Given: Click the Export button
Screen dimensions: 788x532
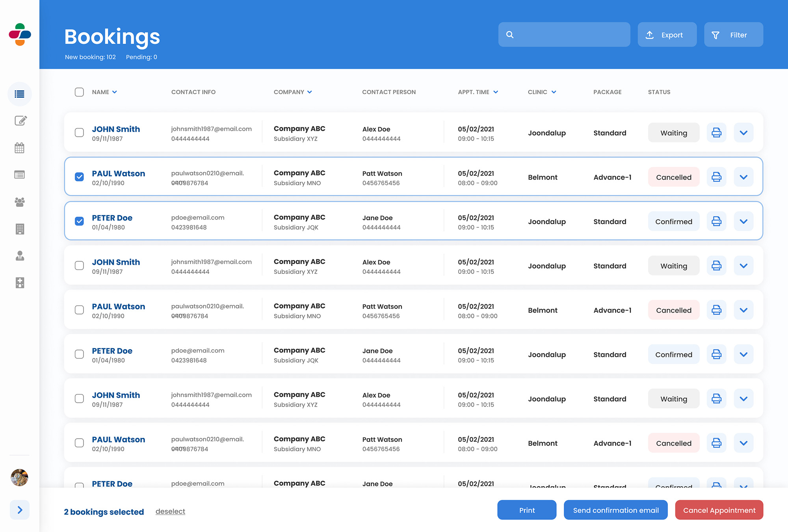Looking at the screenshot, I should click(x=667, y=35).
